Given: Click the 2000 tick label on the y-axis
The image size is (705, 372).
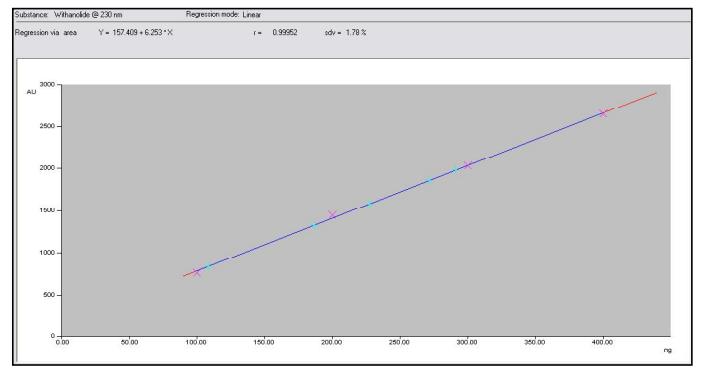Looking at the screenshot, I should [x=47, y=168].
